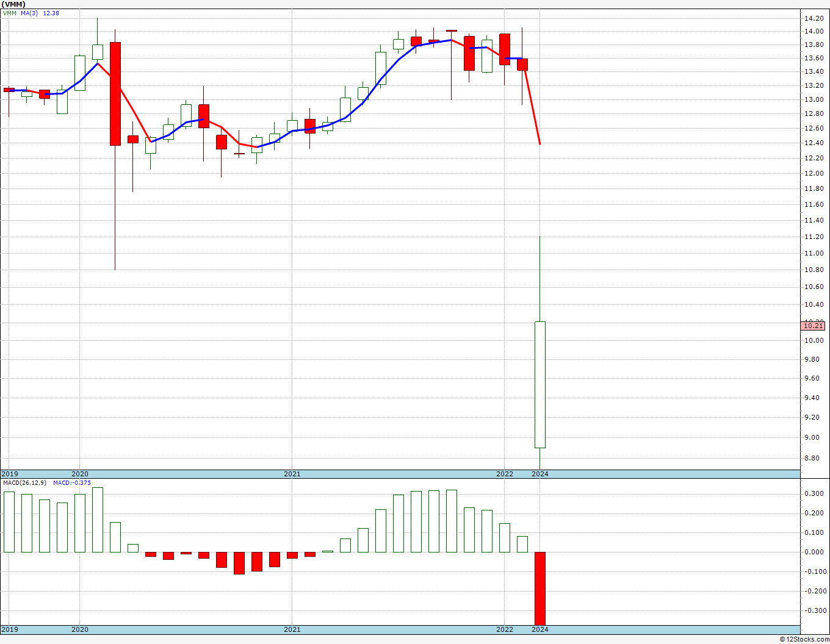
Task: Click the 0.100 MACD axis label
Action: coord(815,533)
